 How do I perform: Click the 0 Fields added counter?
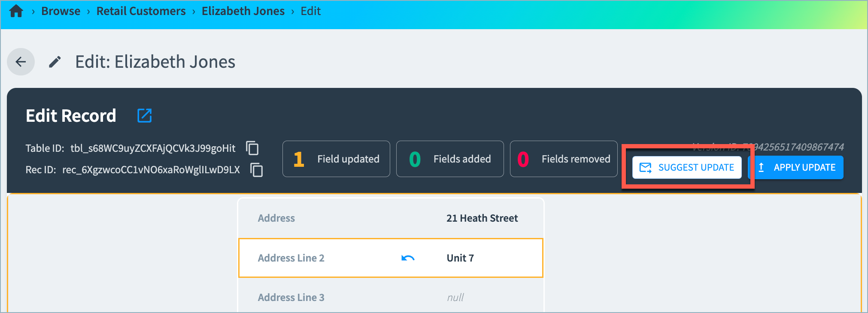point(449,159)
